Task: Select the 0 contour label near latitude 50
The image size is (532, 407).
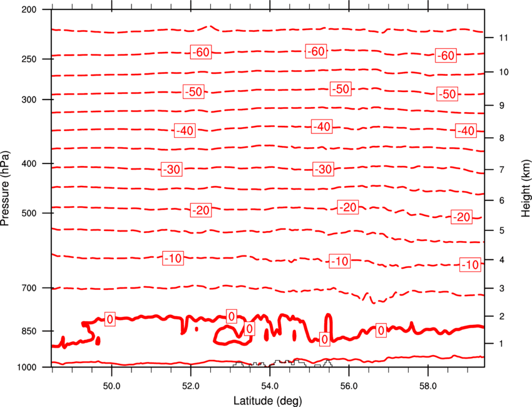Action: tap(110, 319)
